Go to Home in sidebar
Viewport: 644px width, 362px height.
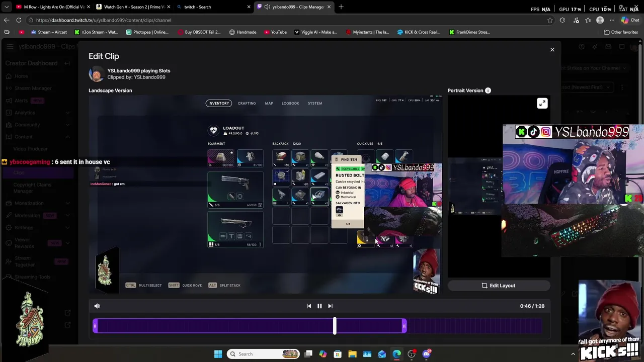click(x=21, y=76)
